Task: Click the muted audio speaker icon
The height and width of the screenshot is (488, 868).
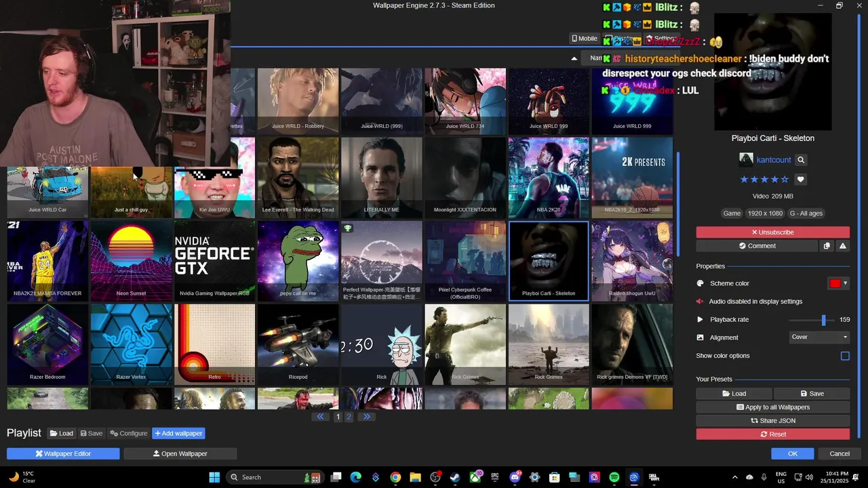Action: click(701, 302)
